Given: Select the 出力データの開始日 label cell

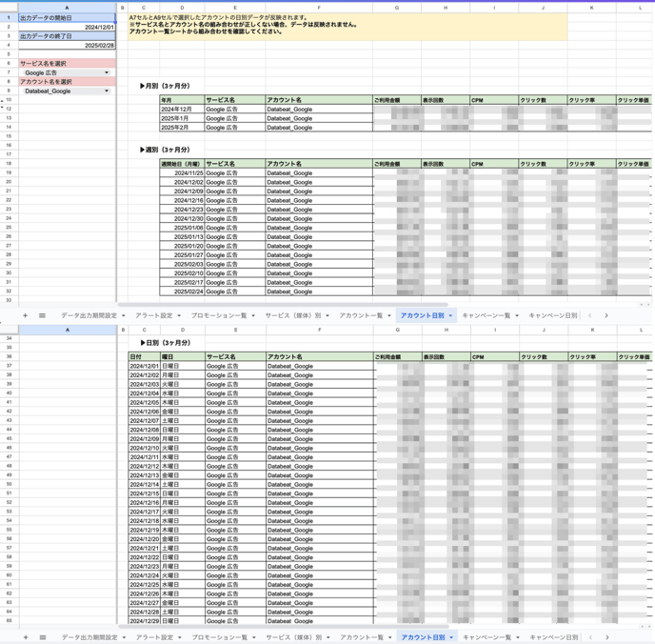Looking at the screenshot, I should coord(67,18).
